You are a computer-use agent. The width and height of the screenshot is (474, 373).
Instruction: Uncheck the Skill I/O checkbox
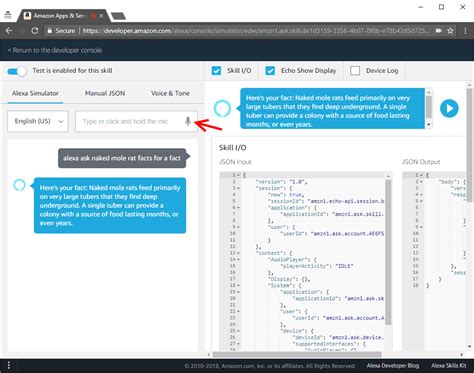pos(216,71)
